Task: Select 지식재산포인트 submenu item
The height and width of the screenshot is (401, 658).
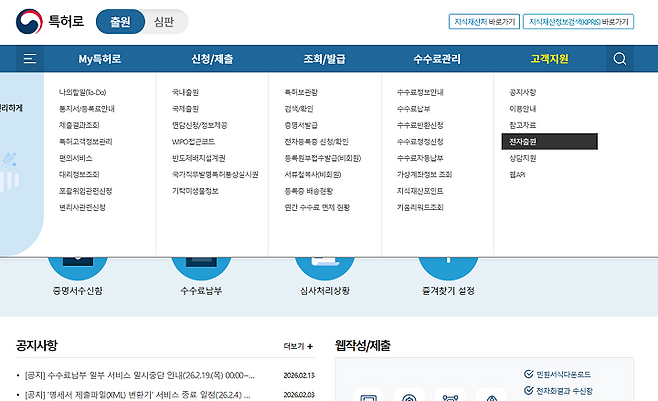Action: (x=420, y=191)
